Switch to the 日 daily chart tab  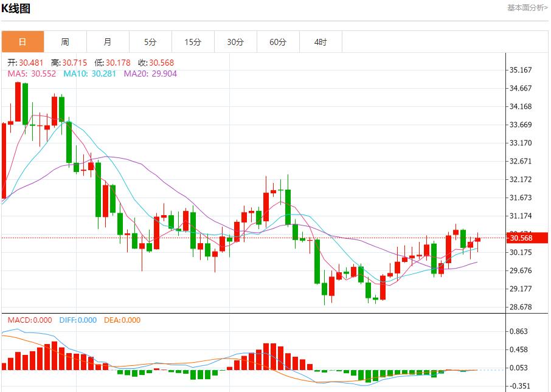click(x=23, y=42)
